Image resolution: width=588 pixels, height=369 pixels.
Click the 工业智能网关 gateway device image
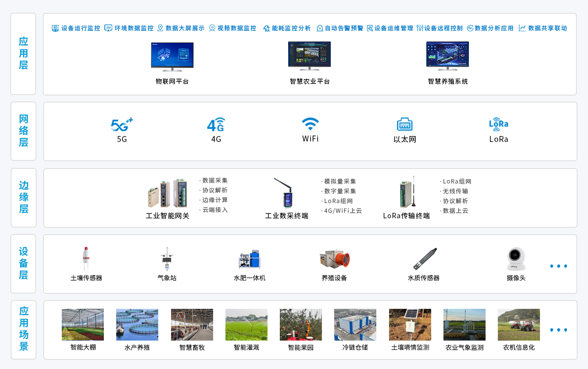tap(168, 194)
